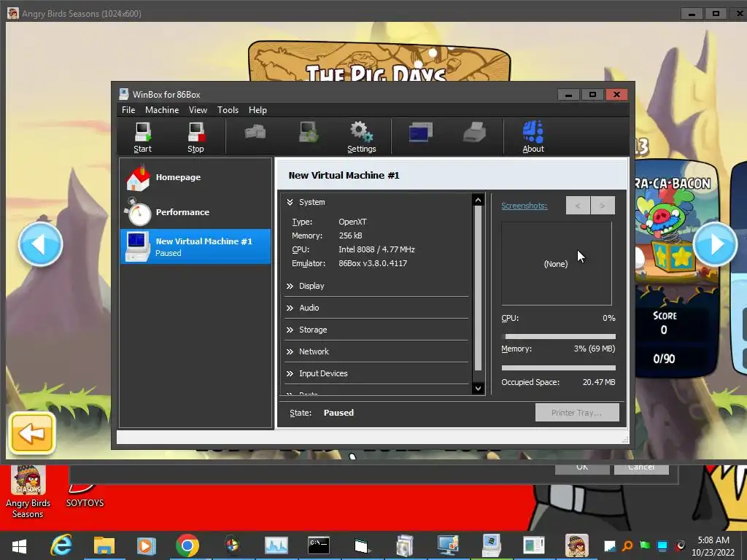747x560 pixels.
Task: Click the Start machine toolbar icon
Action: click(x=142, y=137)
